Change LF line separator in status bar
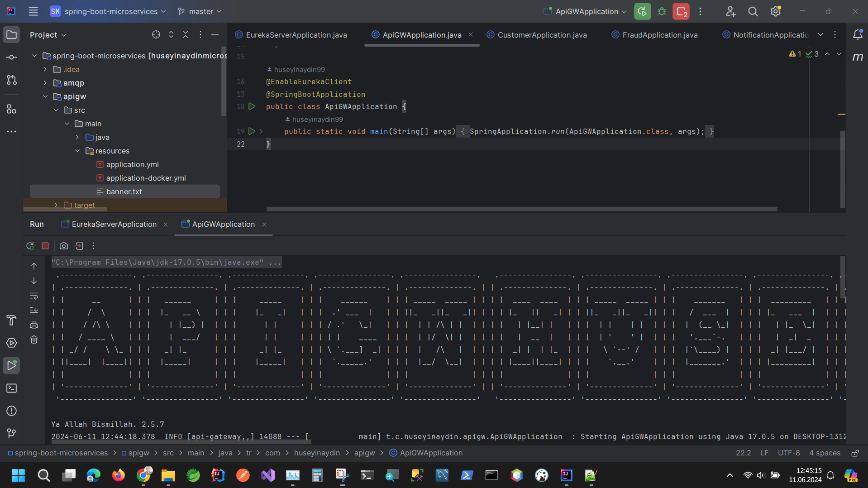This screenshot has height=488, width=868. click(x=764, y=453)
